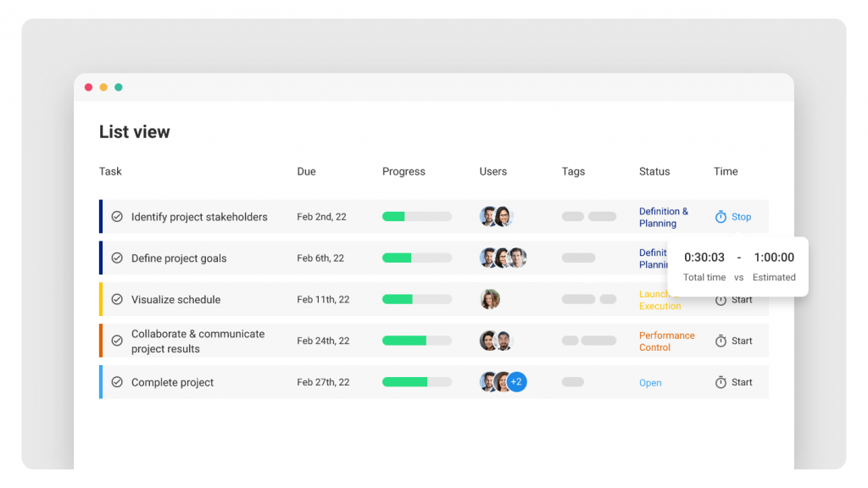The width and height of the screenshot is (868, 488).
Task: Change the Open status of Complete project
Action: pyautogui.click(x=650, y=383)
